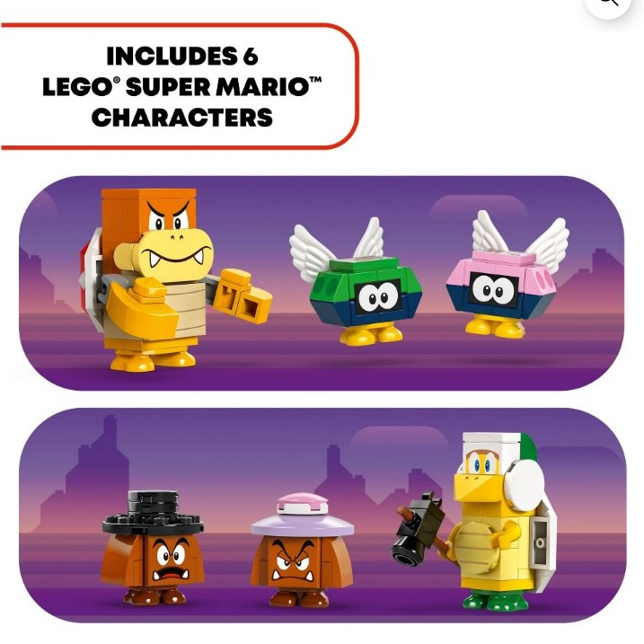This screenshot has height=644, width=644.
Task: Click the spiked red shell on Sumo Bro
Action: click(92, 279)
